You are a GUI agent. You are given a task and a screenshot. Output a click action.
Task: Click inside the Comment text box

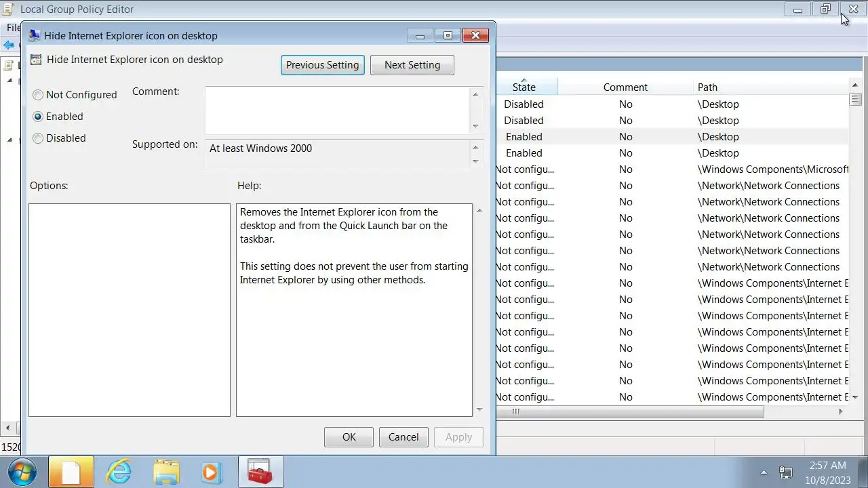pyautogui.click(x=336, y=110)
